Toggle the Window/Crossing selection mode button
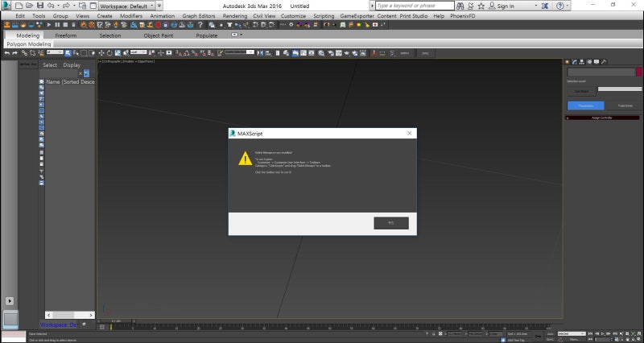644x343 pixels. 92,53
